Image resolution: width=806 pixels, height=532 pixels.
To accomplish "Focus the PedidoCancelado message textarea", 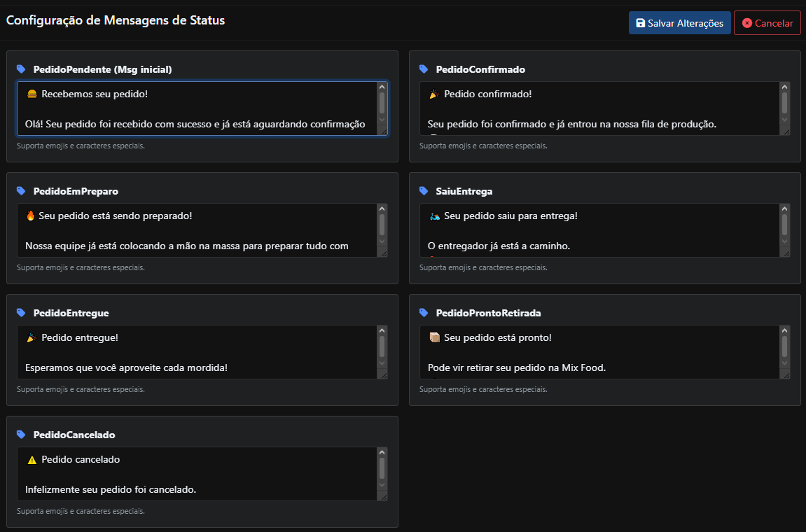I will click(202, 474).
